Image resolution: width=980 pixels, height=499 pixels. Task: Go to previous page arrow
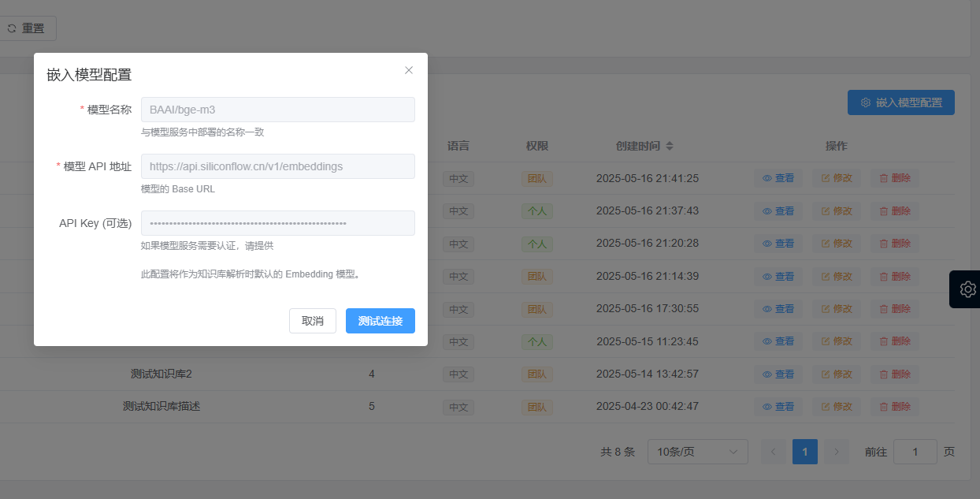coord(773,452)
